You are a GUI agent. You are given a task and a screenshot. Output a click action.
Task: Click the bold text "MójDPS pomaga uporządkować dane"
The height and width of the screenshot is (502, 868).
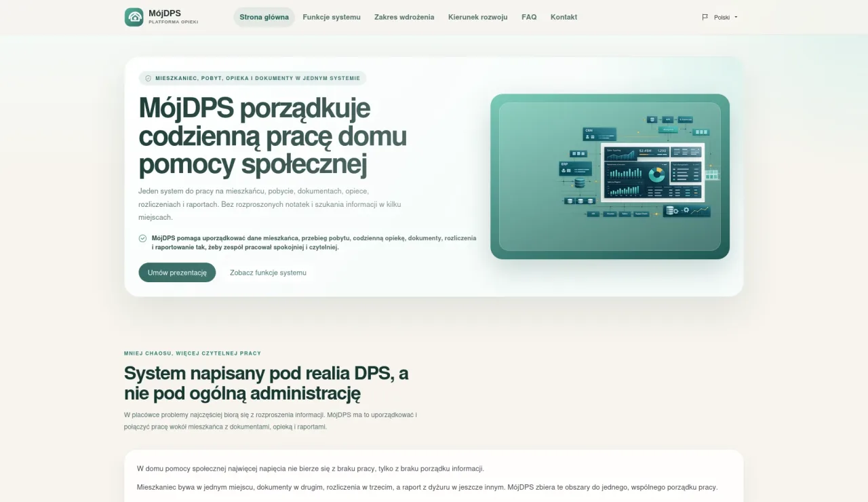coord(314,243)
